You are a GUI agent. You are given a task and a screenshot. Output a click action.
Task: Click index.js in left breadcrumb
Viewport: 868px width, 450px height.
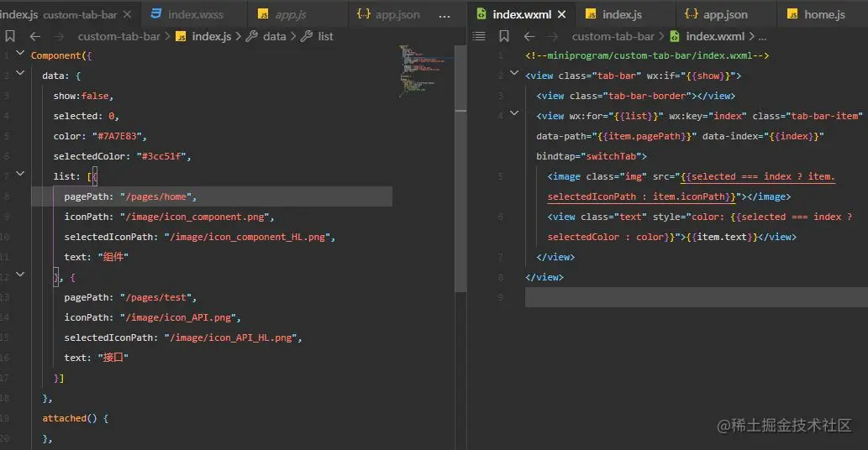pos(212,36)
